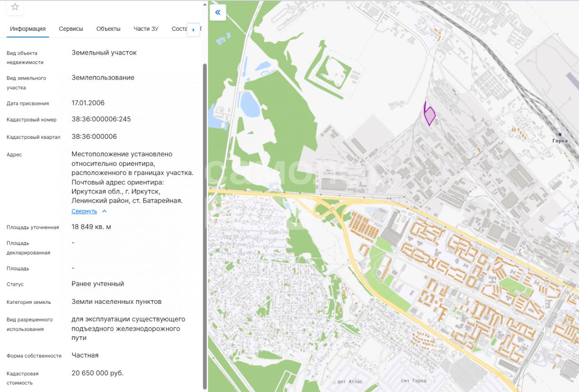
Task: Click the parcel type value Землепользование
Action: (x=103, y=78)
